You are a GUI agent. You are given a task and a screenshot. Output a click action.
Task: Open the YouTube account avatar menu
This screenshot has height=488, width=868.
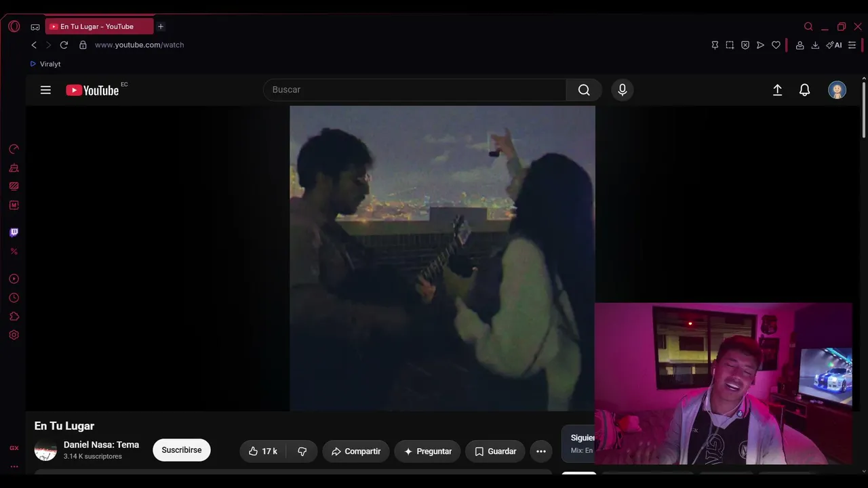(x=837, y=89)
